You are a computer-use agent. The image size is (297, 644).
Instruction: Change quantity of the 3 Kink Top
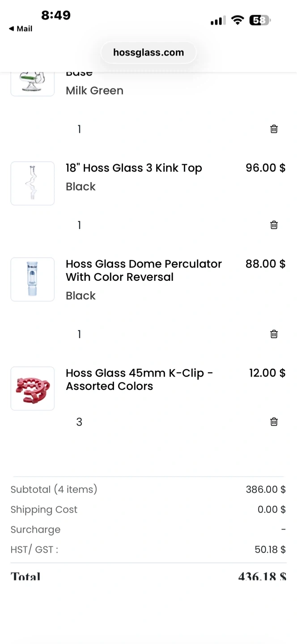pos(79,225)
